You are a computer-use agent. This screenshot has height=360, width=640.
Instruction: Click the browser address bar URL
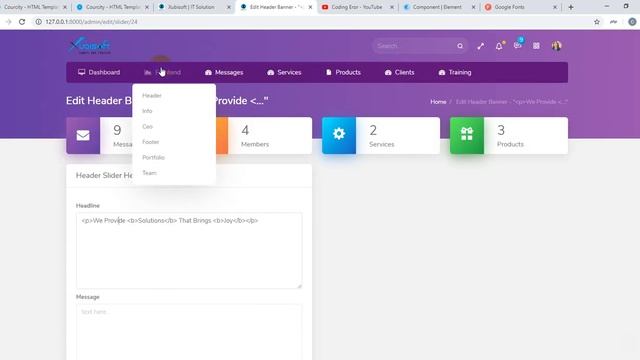(x=91, y=22)
